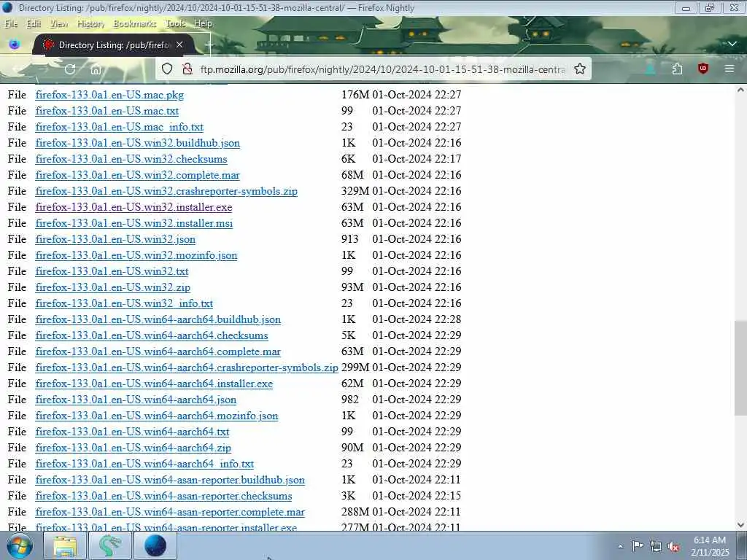Close the Directory Listing tab
This screenshot has height=560, width=747.
pos(179,44)
